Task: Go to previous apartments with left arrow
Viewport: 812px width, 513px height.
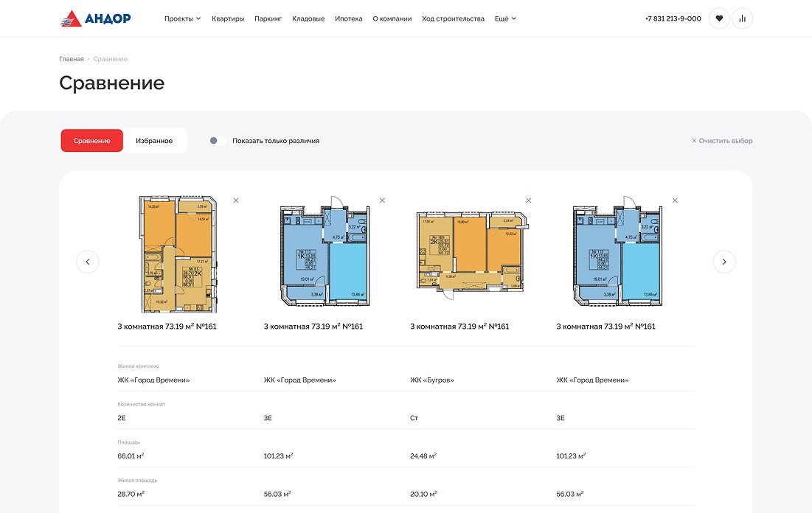Action: pyautogui.click(x=88, y=262)
